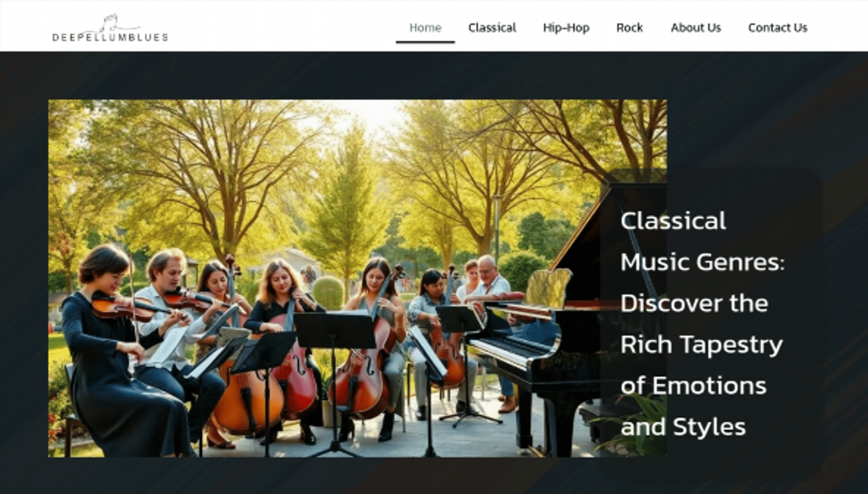This screenshot has height=494, width=868.
Task: Open the Rock genre page
Action: click(630, 28)
